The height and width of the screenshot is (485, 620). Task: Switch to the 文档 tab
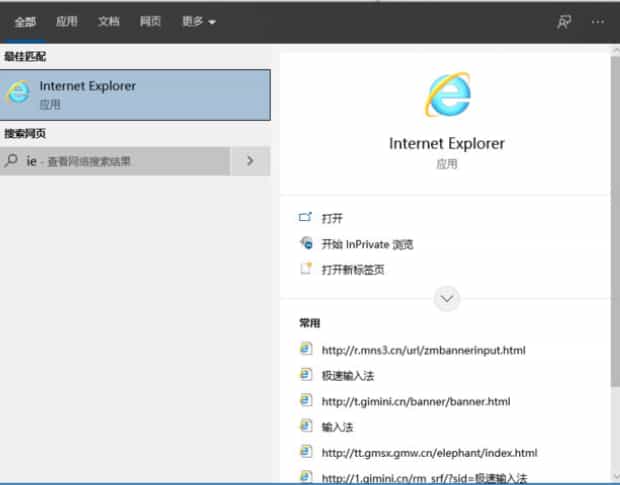(108, 21)
